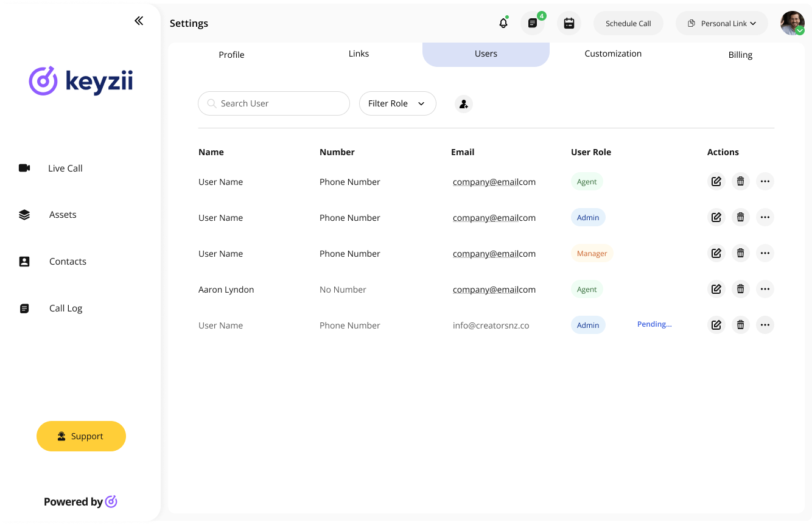
Task: Click Aaron Lyndon's Agent role badge
Action: (587, 290)
